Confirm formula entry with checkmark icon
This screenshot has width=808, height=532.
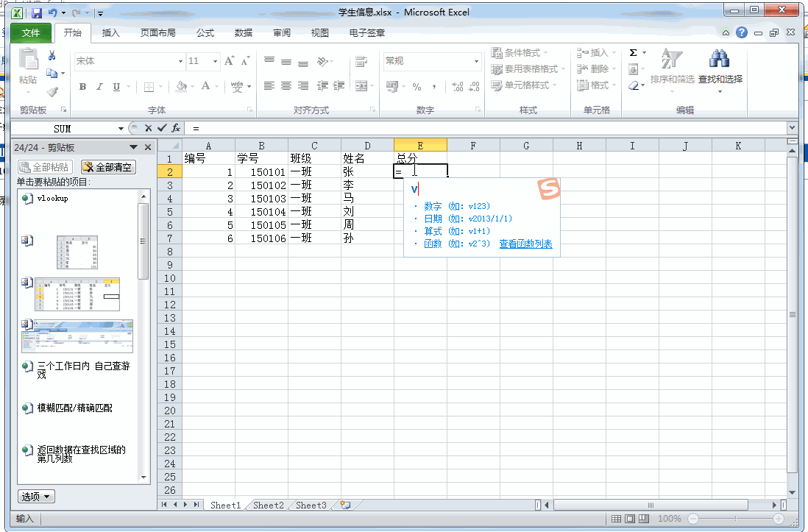162,128
